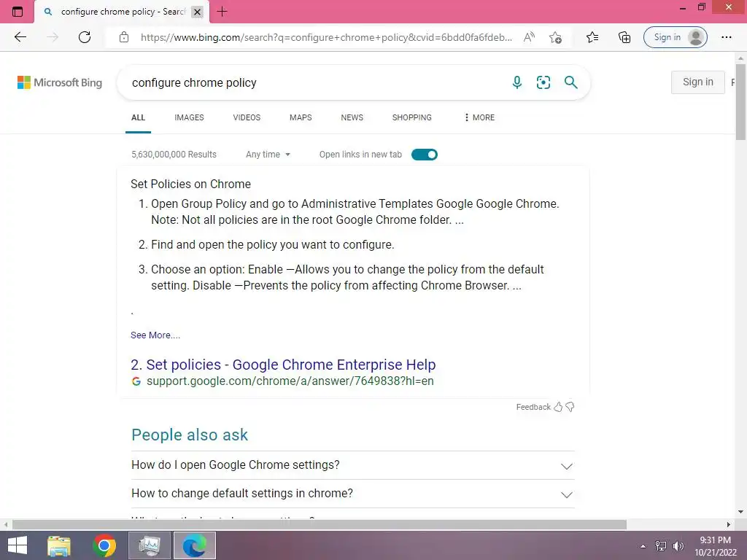Open Set policies Google Chrome Enterprise Help
Viewport: 747px width, 560px height.
283,365
